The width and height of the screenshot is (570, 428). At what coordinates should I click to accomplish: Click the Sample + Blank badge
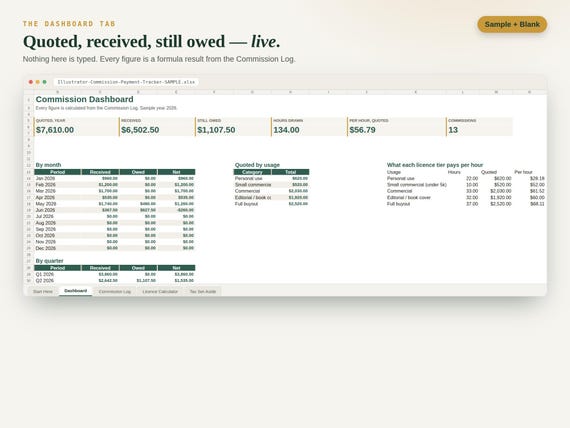click(512, 24)
